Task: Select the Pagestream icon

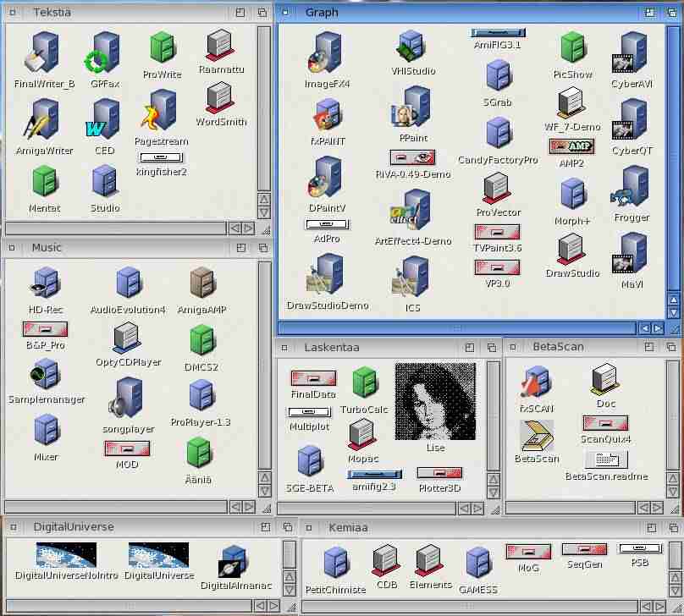Action: (160, 113)
